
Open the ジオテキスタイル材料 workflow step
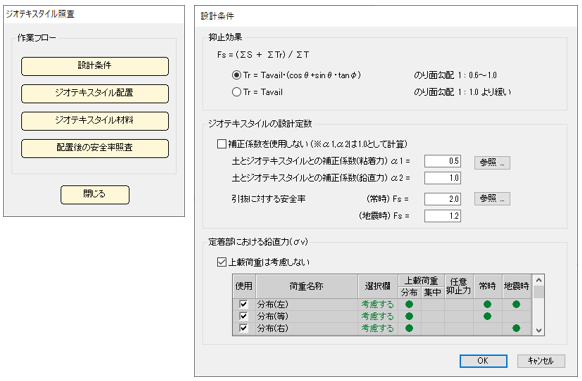(x=95, y=121)
